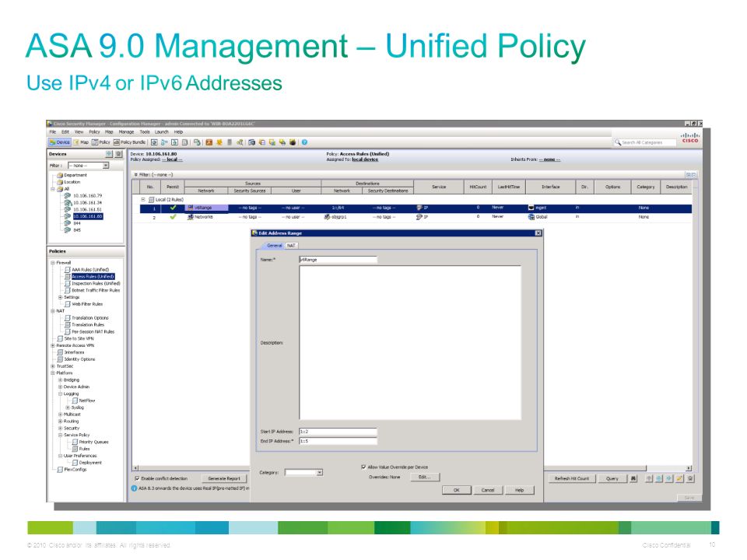The width and height of the screenshot is (747, 560).
Task: Expand Routing node under Platform
Action: point(60,422)
